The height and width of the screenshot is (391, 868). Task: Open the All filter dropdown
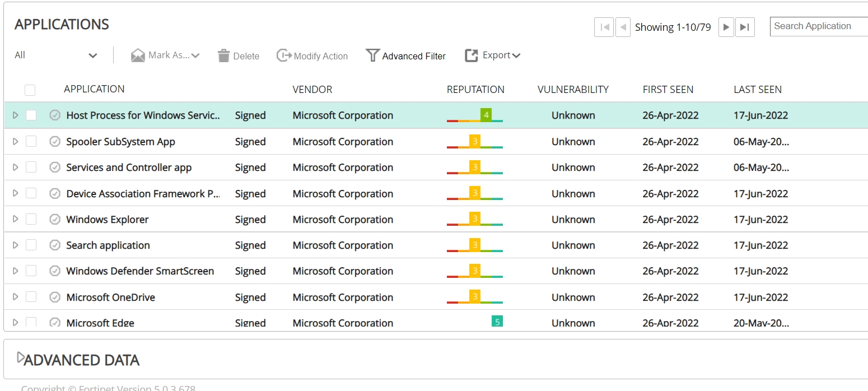56,55
